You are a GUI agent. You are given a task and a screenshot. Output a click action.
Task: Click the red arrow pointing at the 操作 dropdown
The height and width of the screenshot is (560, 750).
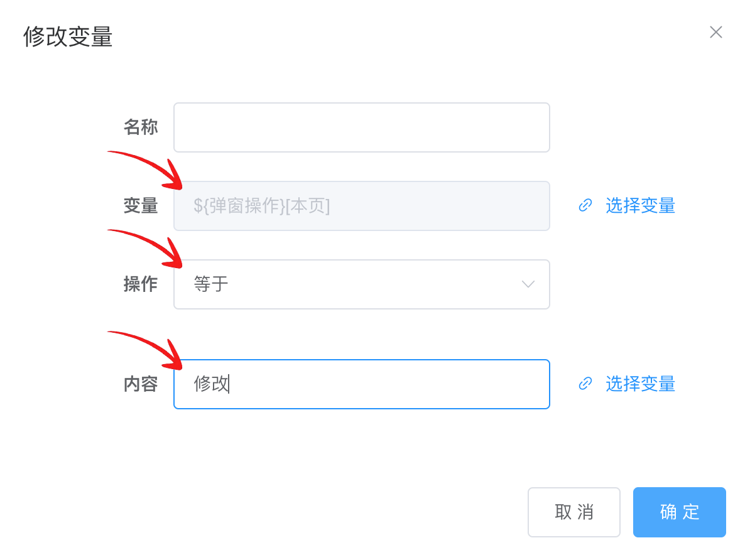pyautogui.click(x=145, y=248)
